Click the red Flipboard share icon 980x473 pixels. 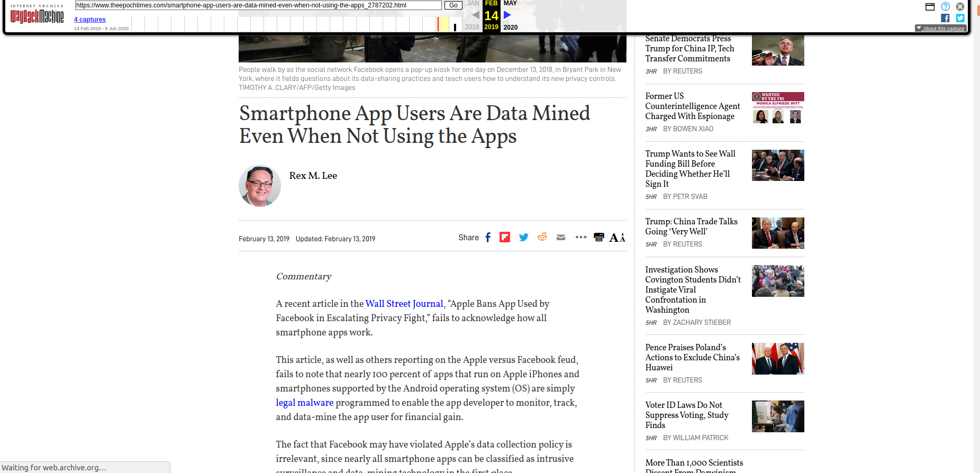coord(505,238)
